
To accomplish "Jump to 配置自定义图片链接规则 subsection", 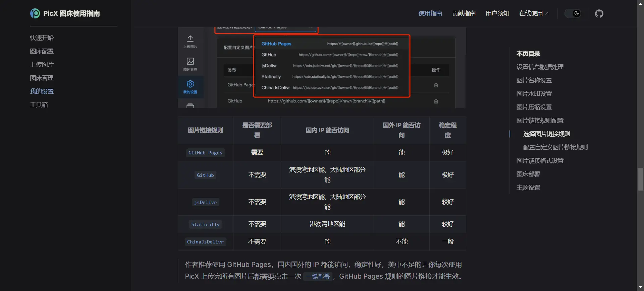I will (x=555, y=147).
